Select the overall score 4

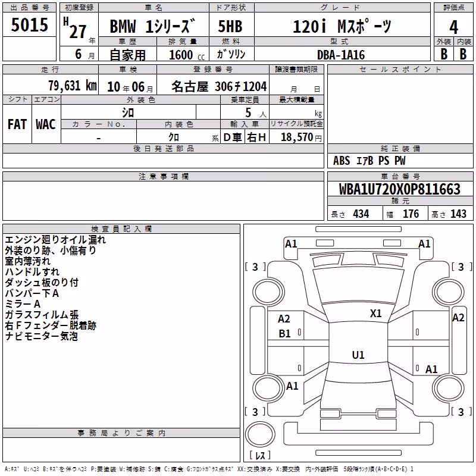(x=453, y=27)
